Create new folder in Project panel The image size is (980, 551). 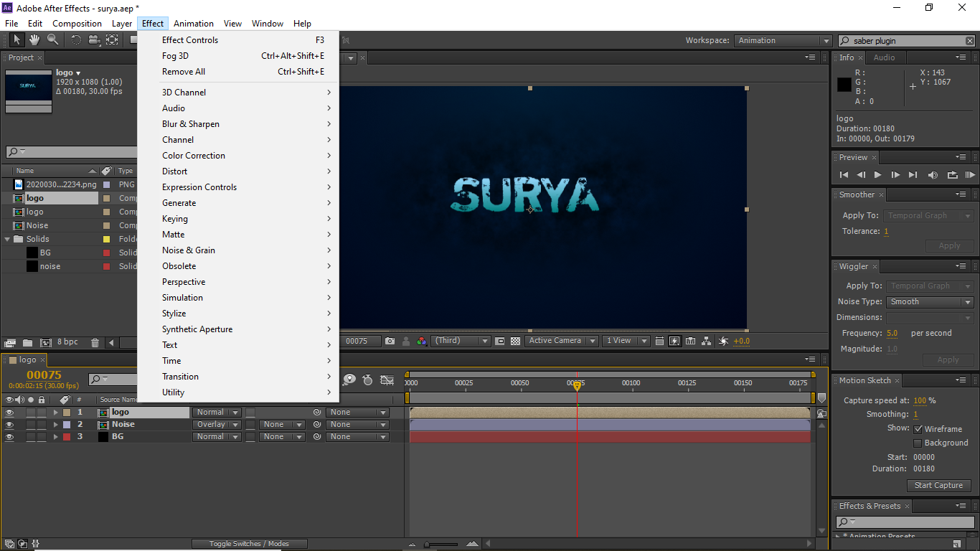pyautogui.click(x=27, y=343)
